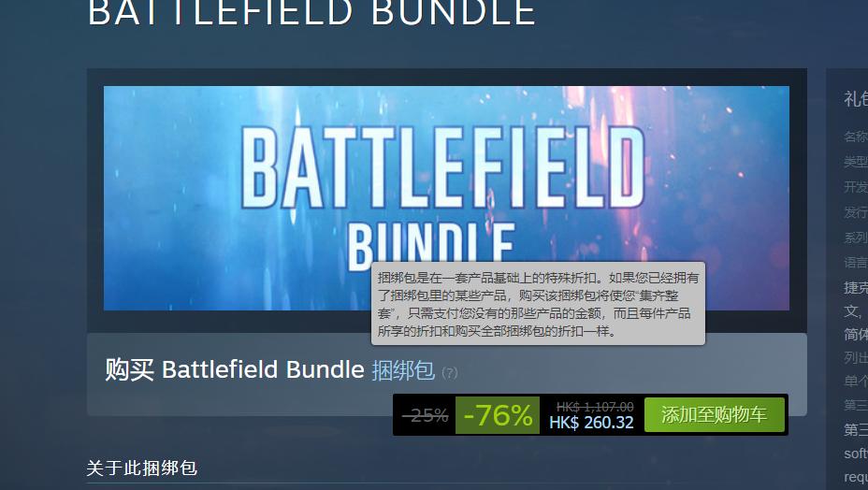This screenshot has height=490, width=868.
Task: Click the 语言 languages row in sidebar
Action: click(855, 262)
